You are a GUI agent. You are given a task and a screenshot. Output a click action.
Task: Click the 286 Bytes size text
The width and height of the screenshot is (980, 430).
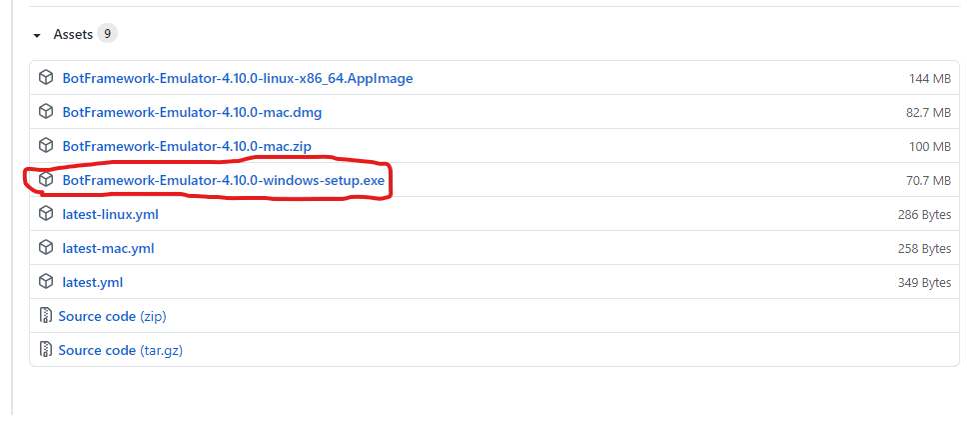pos(924,215)
